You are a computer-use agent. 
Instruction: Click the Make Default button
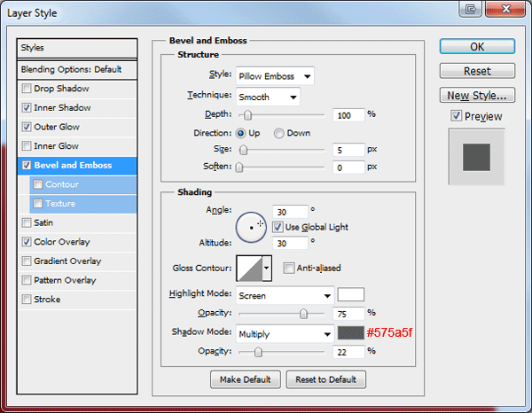[246, 379]
